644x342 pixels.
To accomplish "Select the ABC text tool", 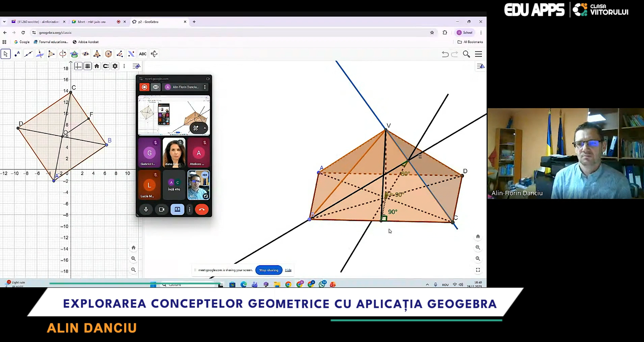I will (x=143, y=54).
